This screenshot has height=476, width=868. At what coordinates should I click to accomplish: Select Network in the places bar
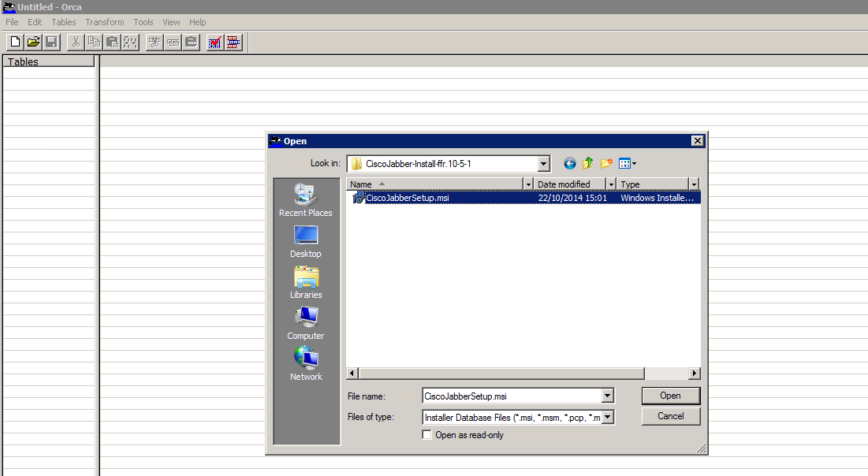click(x=306, y=365)
